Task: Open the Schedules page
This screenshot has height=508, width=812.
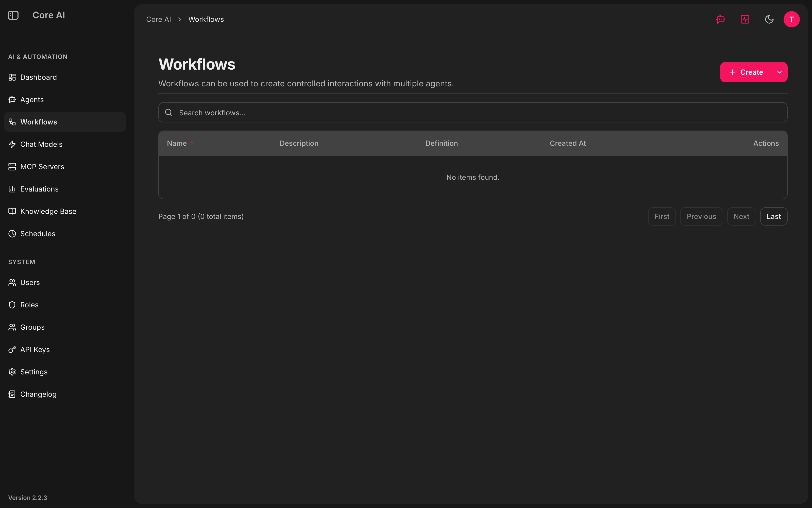Action: coord(65,234)
